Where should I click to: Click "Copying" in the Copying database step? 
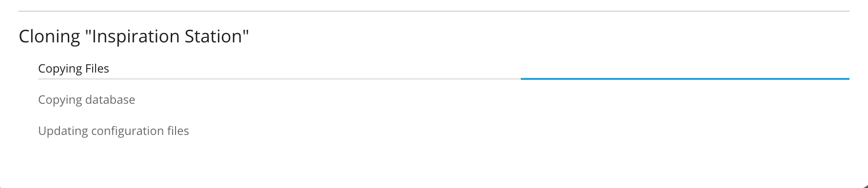click(60, 100)
